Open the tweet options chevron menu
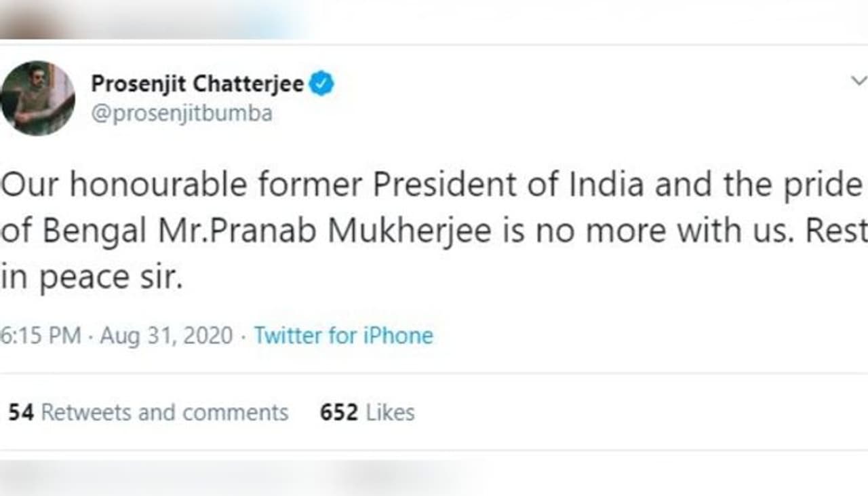This screenshot has height=496, width=868. pos(859,81)
